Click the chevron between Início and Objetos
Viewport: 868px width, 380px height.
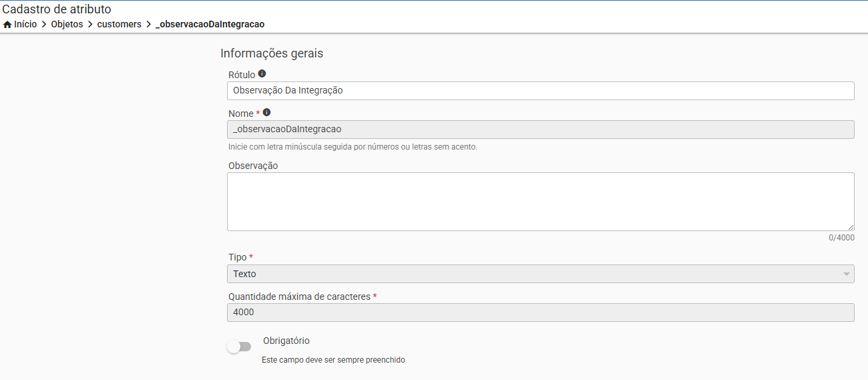pos(44,24)
